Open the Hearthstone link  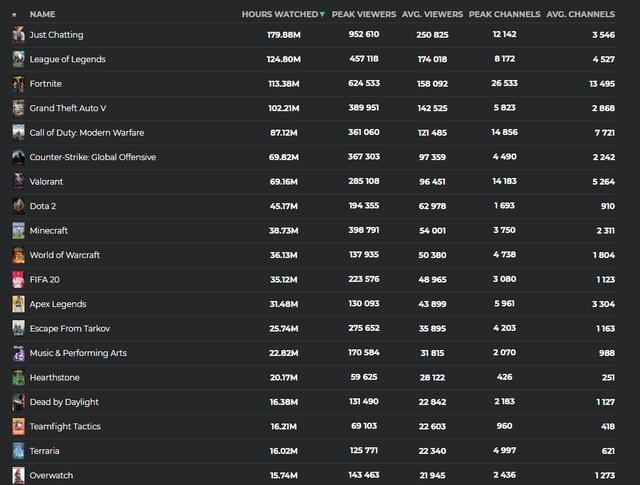pos(54,378)
